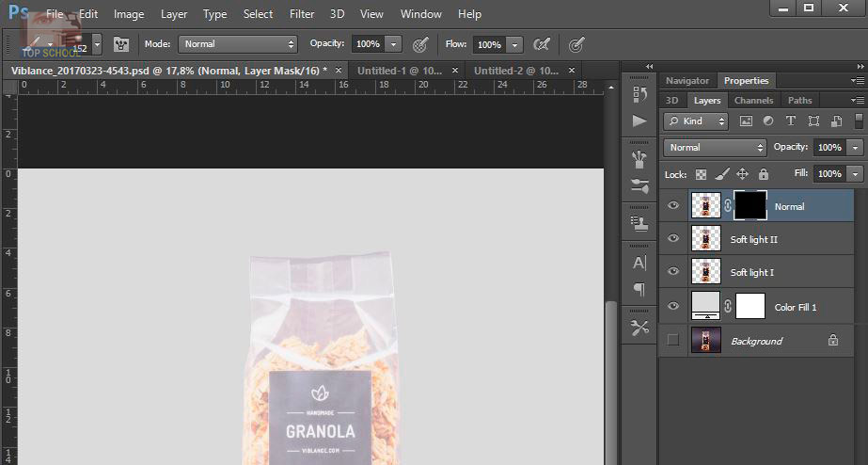Open the layer filter Kind dropdown
Screen dimensions: 868x465
click(x=696, y=120)
